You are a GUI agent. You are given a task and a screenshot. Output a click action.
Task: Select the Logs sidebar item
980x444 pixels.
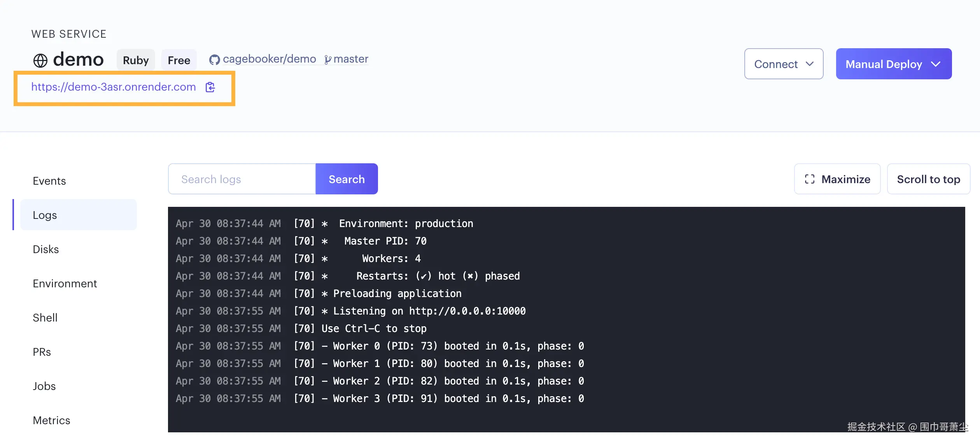point(45,215)
